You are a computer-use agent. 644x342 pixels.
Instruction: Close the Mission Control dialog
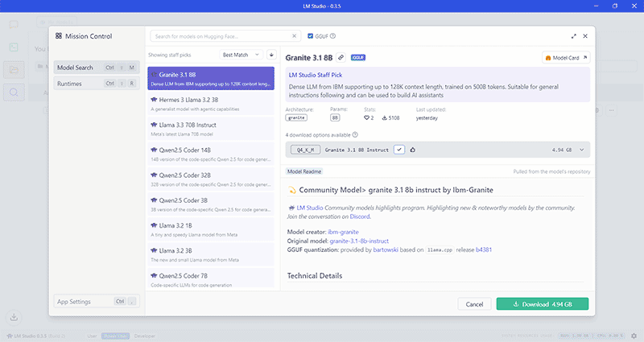click(585, 36)
